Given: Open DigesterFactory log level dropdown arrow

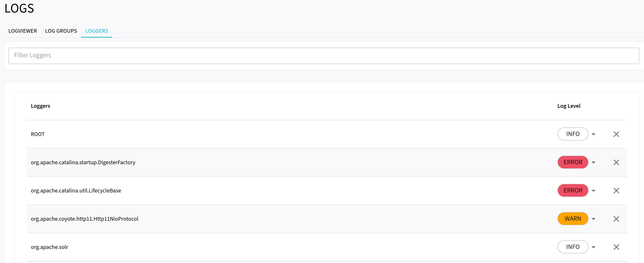Looking at the screenshot, I should click(x=593, y=163).
